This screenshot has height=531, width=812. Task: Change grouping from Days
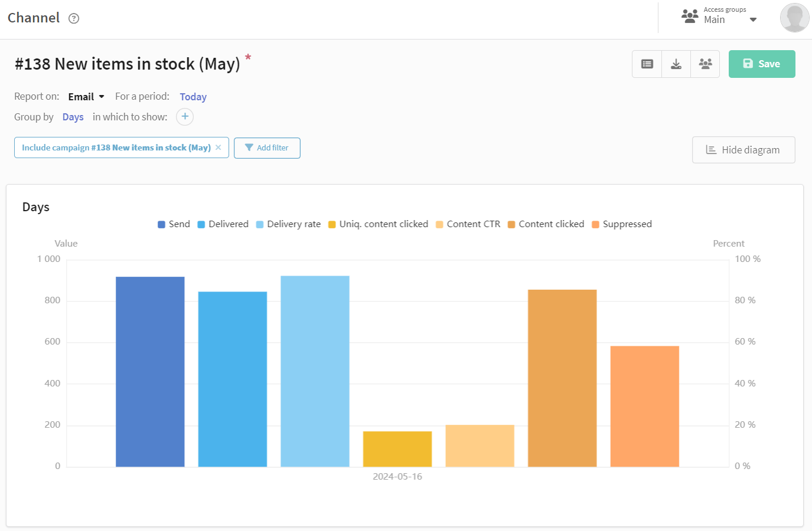click(x=73, y=117)
